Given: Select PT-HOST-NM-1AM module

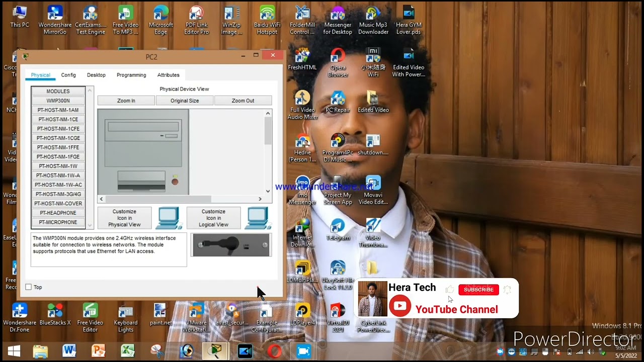Looking at the screenshot, I should point(58,110).
